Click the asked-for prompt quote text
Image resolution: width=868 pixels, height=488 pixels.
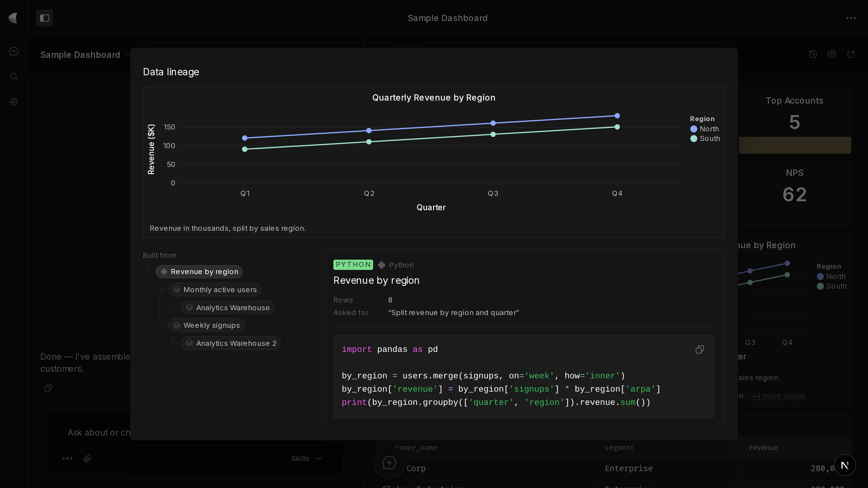[454, 313]
